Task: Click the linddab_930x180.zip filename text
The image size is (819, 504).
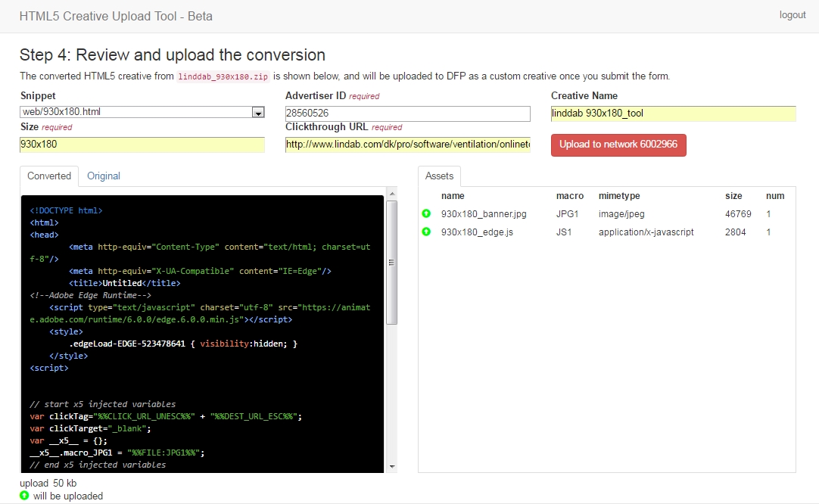Action: point(223,76)
